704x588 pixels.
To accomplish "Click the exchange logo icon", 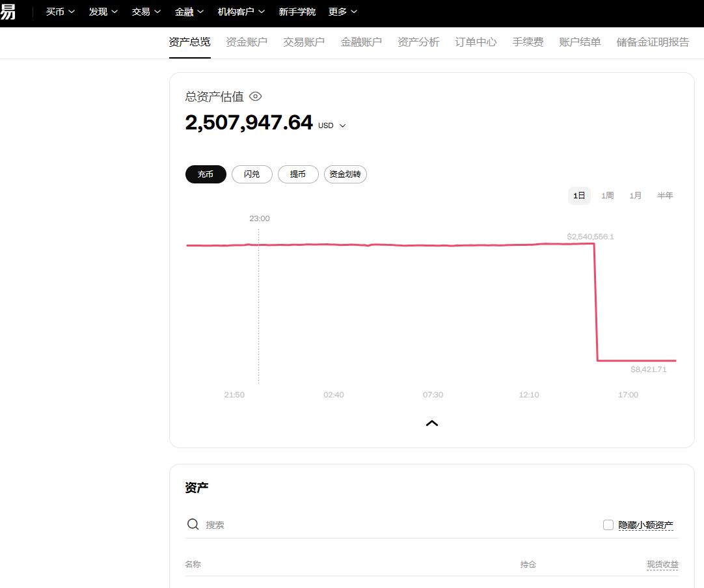I will tap(8, 12).
